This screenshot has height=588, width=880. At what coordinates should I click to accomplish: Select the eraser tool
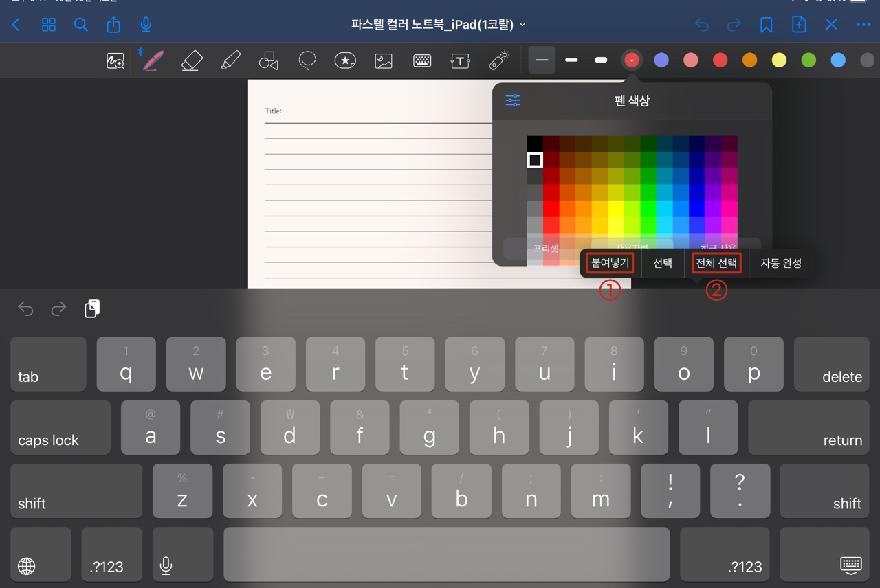pyautogui.click(x=191, y=60)
